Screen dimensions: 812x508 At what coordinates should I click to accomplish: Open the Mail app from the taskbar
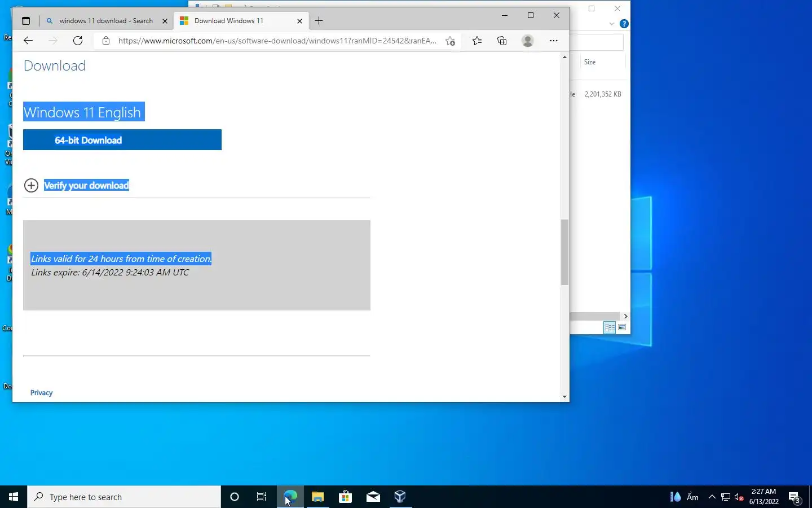click(x=373, y=497)
